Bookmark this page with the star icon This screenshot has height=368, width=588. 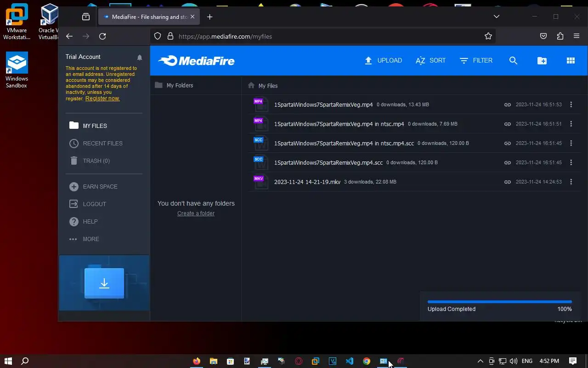pyautogui.click(x=488, y=36)
